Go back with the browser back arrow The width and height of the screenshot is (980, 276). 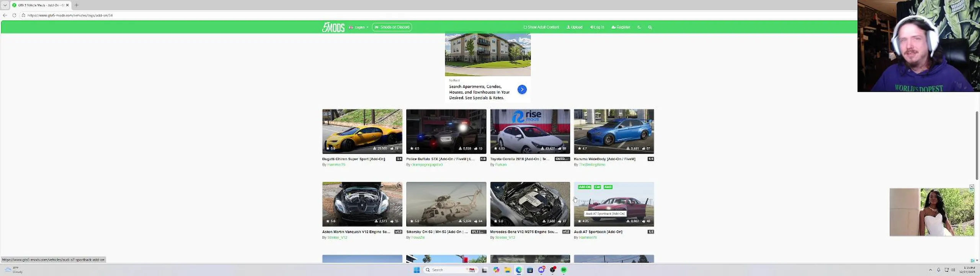click(5, 15)
